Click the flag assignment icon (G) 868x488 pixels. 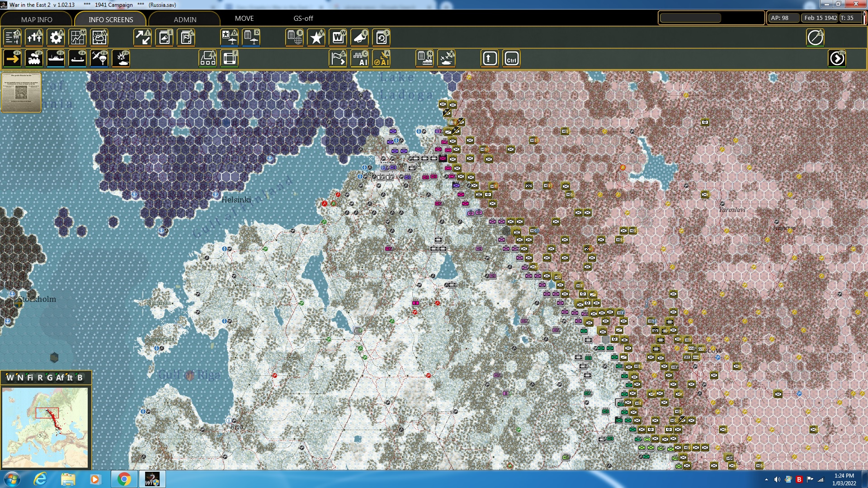[x=338, y=59]
